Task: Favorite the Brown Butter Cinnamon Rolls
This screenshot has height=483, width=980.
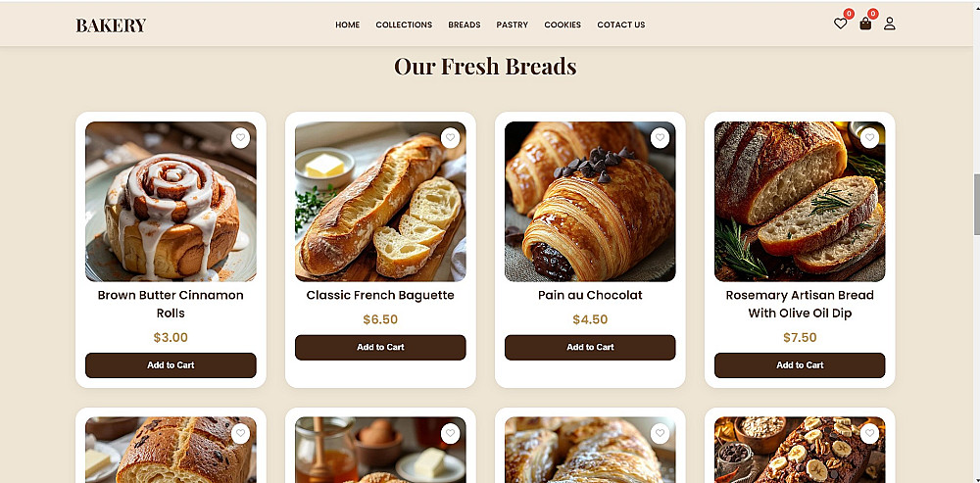Action: point(241,138)
